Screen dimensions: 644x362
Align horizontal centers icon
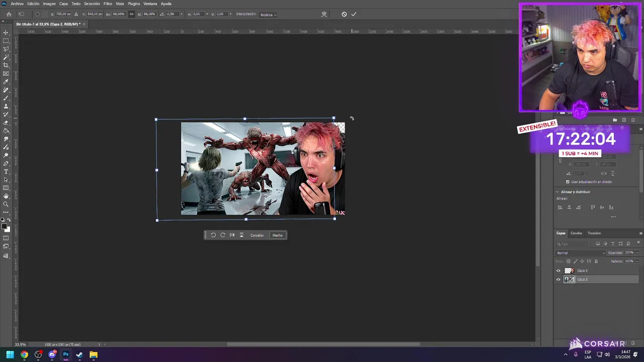pyautogui.click(x=569, y=207)
